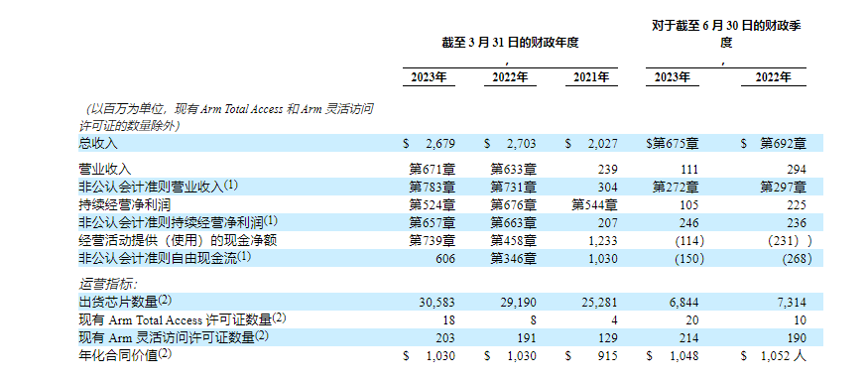Image resolution: width=868 pixels, height=380 pixels.
Task: Click the cell 第272章
Action: (675, 188)
